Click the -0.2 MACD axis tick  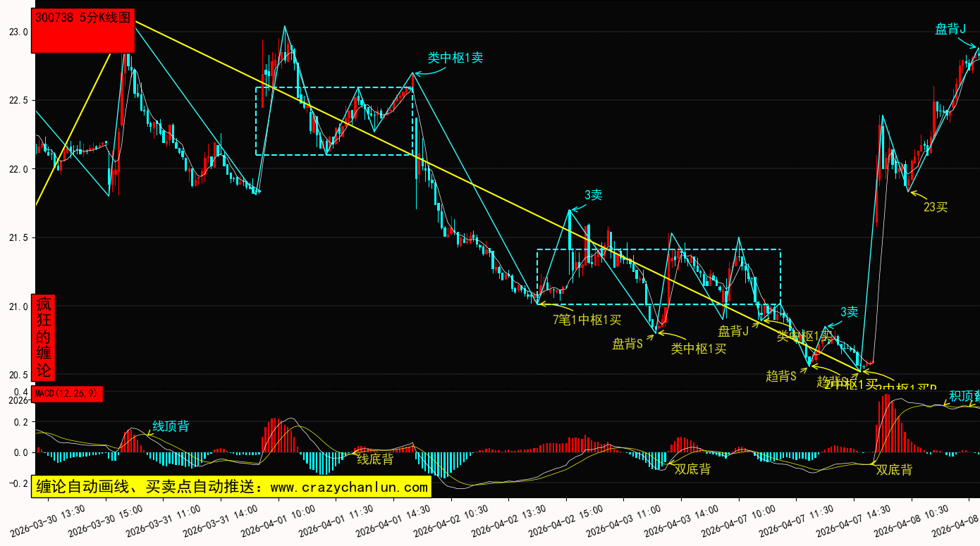click(x=17, y=483)
